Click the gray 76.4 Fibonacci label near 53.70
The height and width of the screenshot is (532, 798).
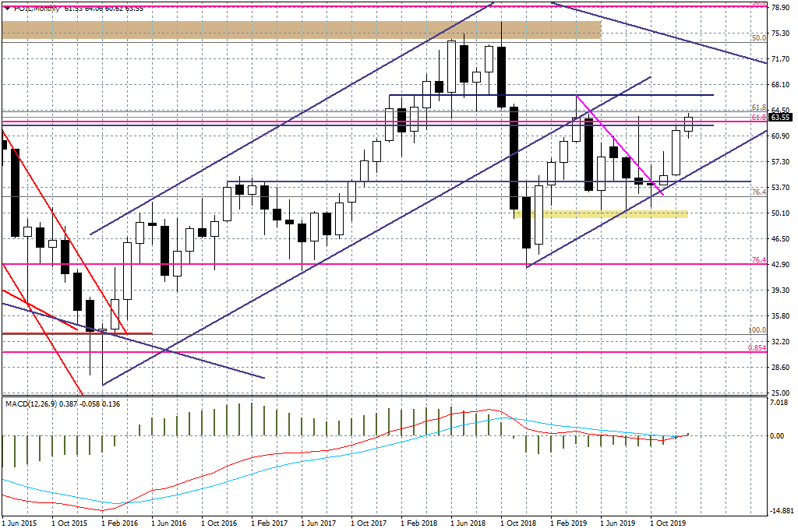[x=757, y=192]
